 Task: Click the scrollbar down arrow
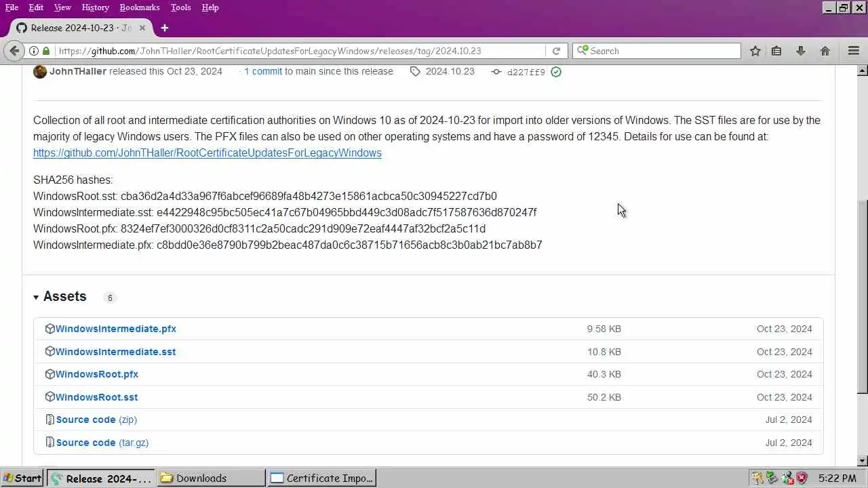[863, 461]
